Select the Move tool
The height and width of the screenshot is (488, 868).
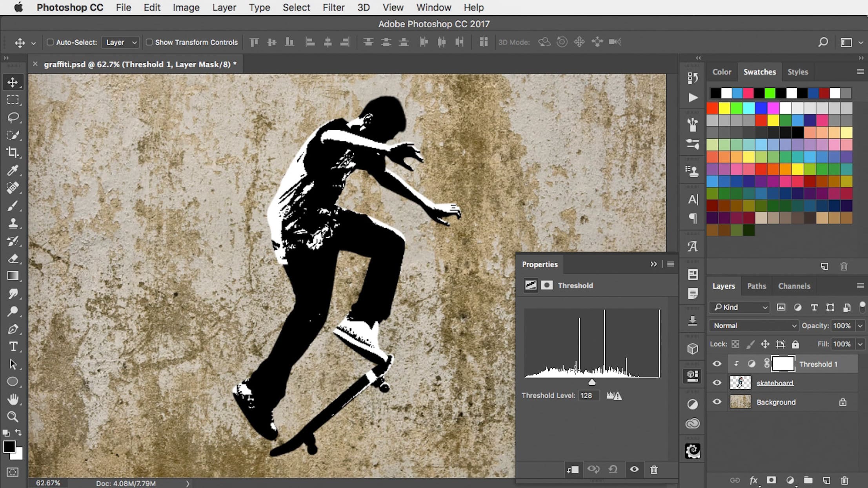13,82
